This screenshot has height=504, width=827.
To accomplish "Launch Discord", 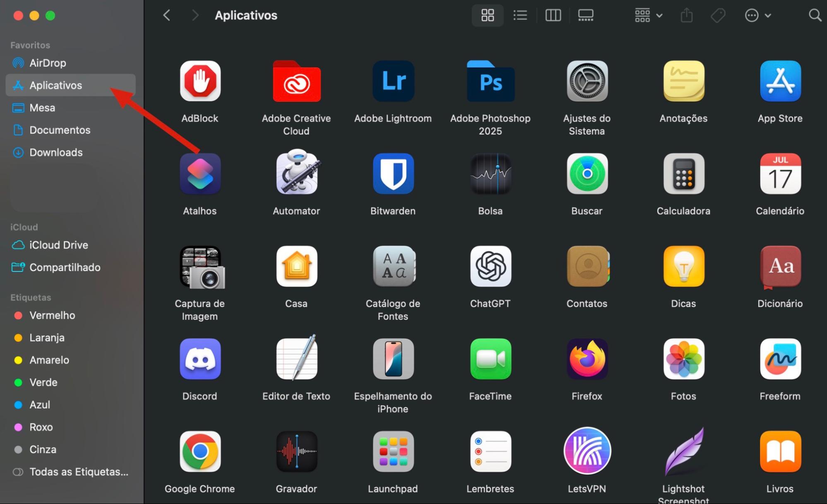I will click(200, 359).
